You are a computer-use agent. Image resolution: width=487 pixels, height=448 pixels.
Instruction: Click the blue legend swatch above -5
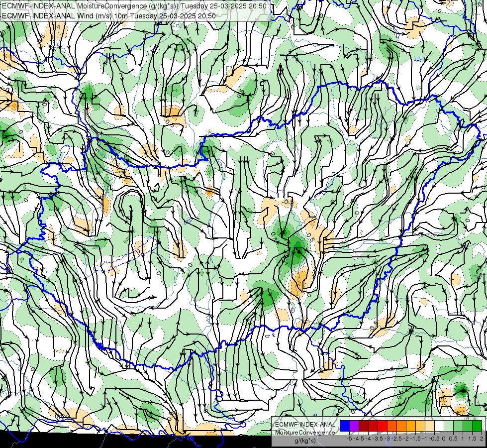tap(345, 426)
